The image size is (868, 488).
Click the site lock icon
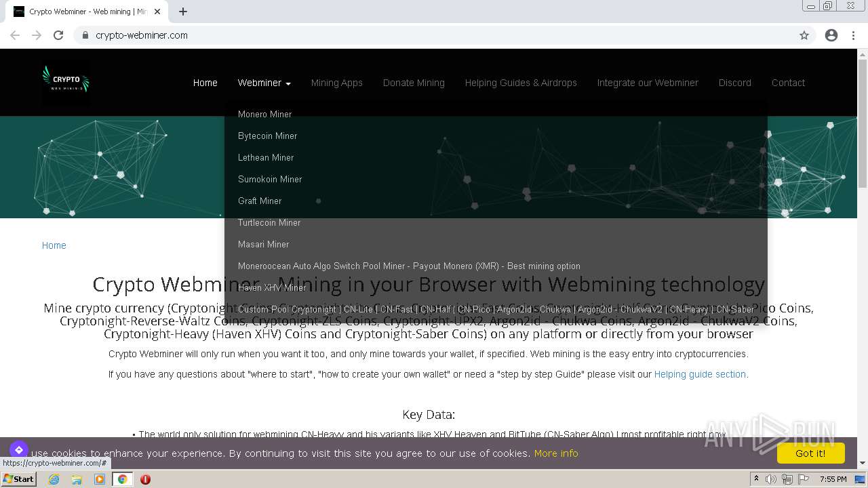point(85,35)
